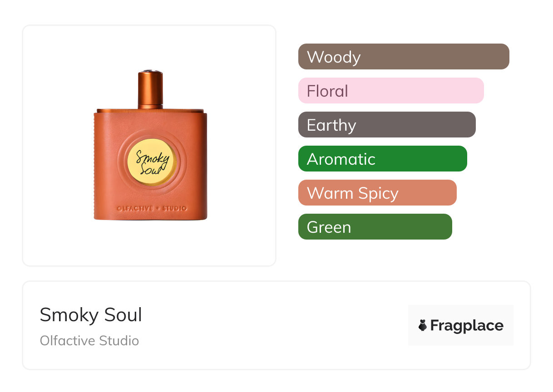553x392 pixels.
Task: Select the pink Floral accord bar
Action: (x=391, y=91)
